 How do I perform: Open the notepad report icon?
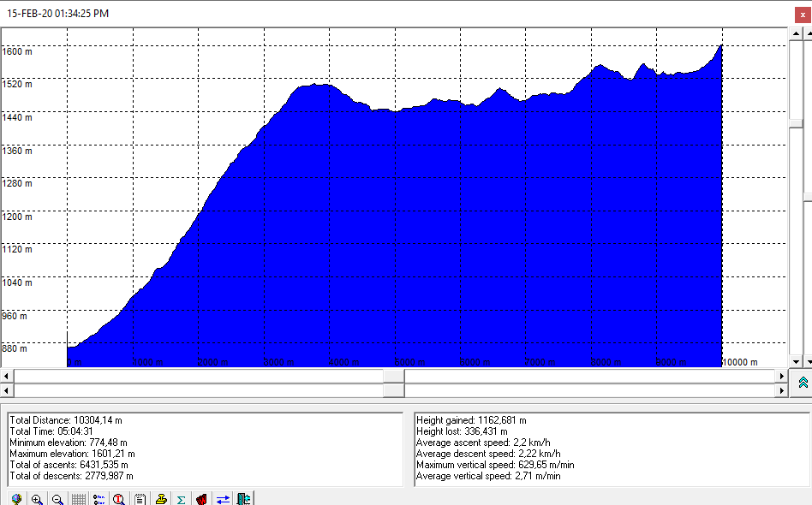point(140,499)
